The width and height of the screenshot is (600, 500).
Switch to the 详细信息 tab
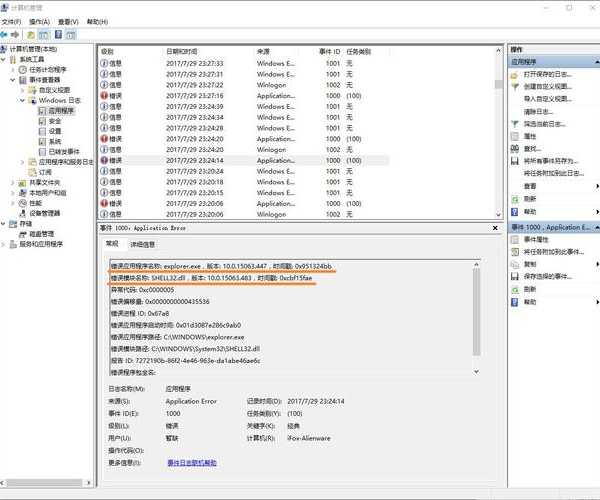[x=141, y=244]
